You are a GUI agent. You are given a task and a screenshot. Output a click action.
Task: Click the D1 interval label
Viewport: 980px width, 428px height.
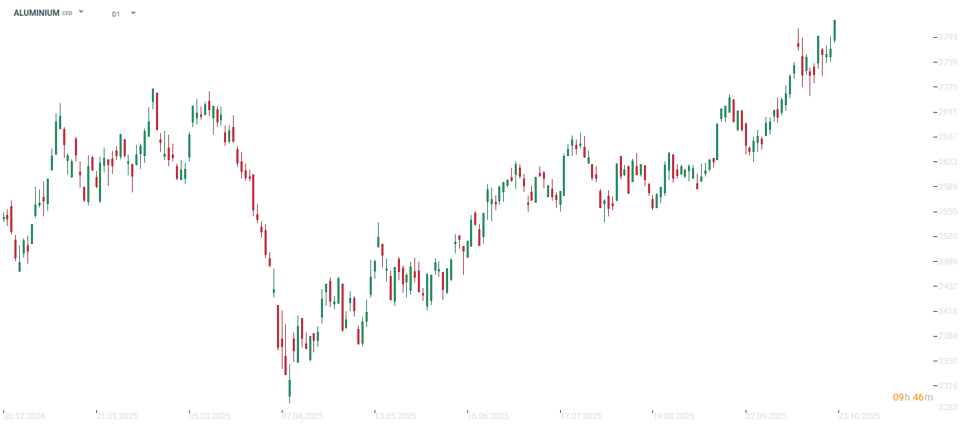coord(116,14)
